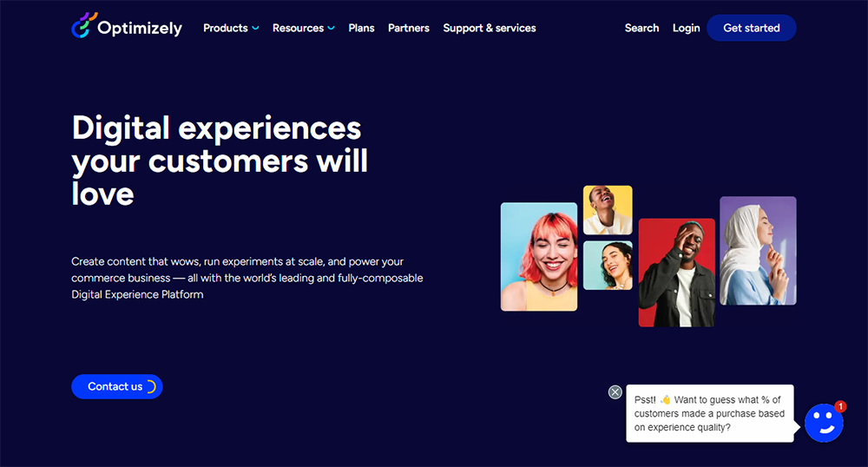Image resolution: width=868 pixels, height=467 pixels.
Task: Expand the Resources chevron arrow
Action: pos(331,28)
